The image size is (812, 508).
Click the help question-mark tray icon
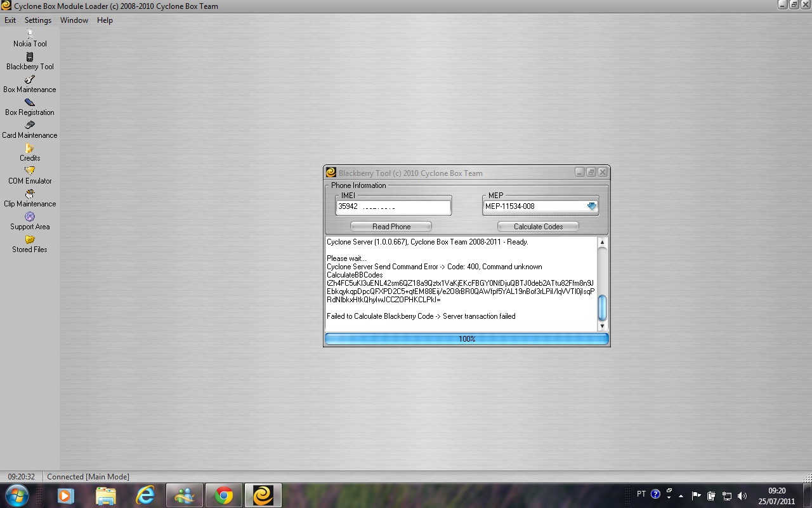655,494
